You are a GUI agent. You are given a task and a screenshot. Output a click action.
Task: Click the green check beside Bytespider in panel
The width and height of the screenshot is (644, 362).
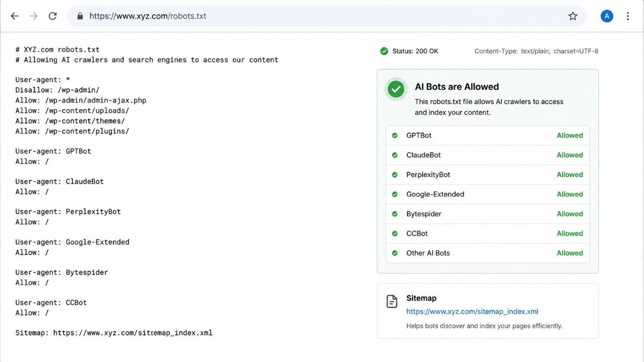click(395, 214)
